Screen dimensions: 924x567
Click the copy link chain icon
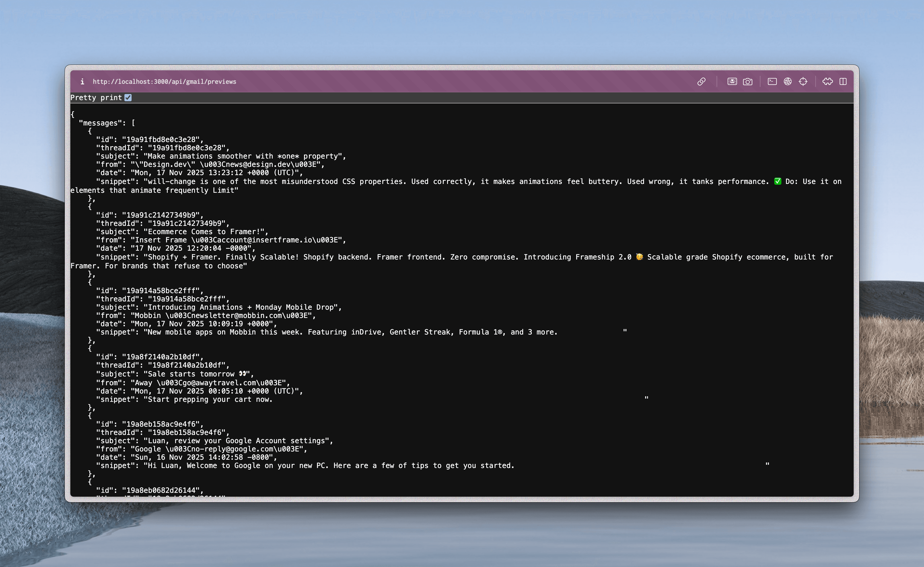pyautogui.click(x=701, y=81)
